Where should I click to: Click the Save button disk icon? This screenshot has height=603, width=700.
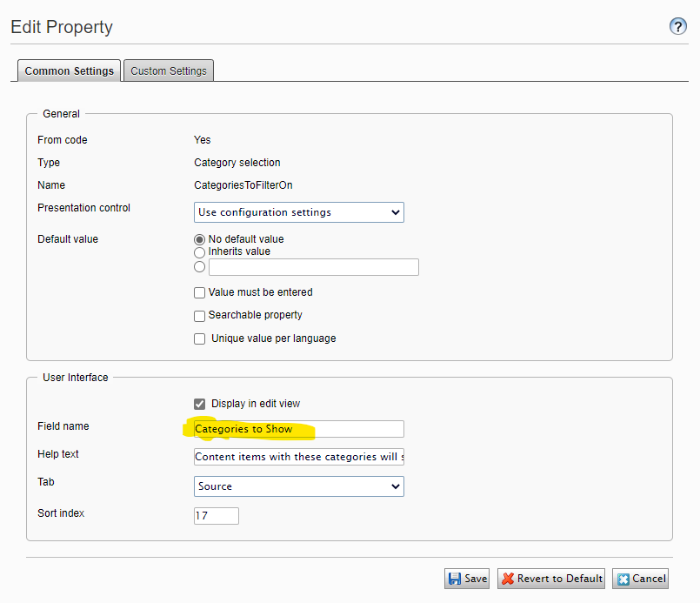click(454, 579)
